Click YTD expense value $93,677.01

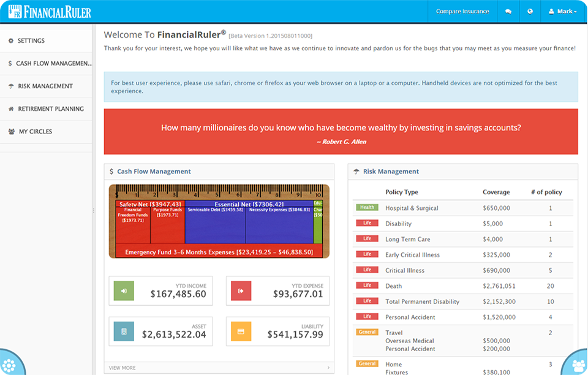[298, 294]
